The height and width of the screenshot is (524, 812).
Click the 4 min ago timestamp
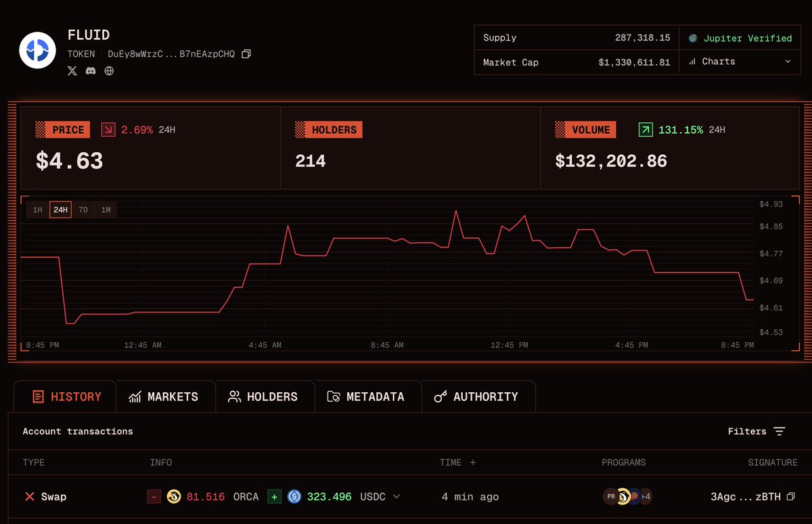[470, 496]
